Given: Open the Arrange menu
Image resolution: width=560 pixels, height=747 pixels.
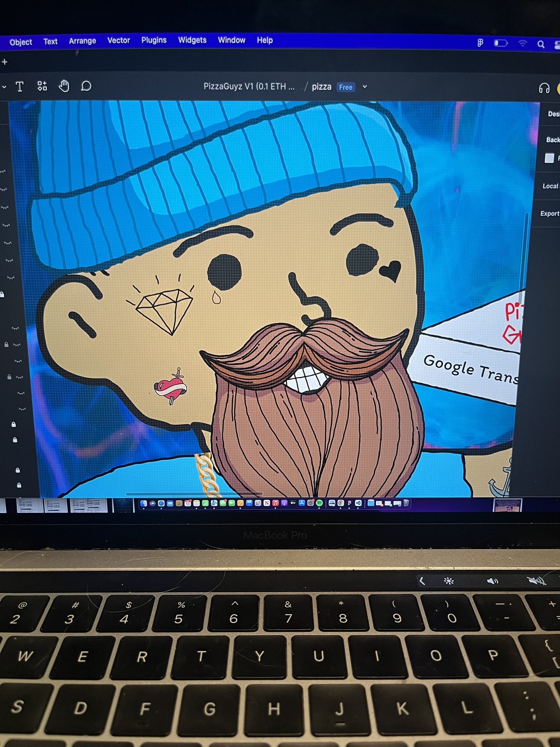Looking at the screenshot, I should (x=82, y=41).
